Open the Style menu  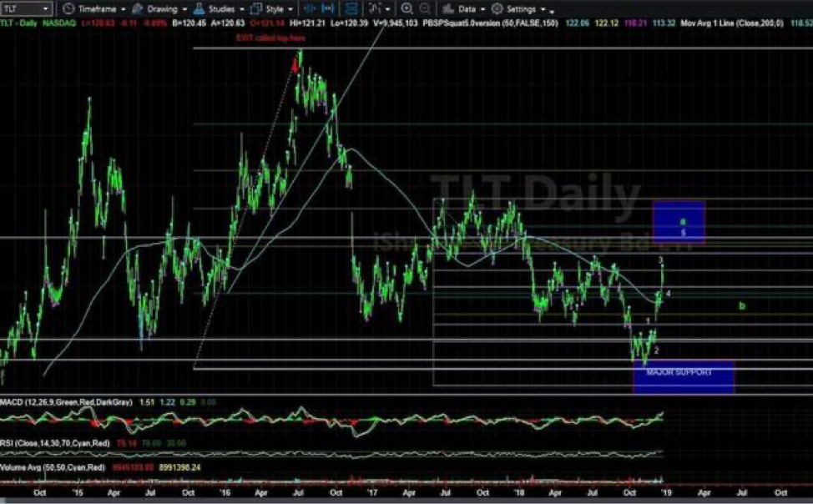274,8
